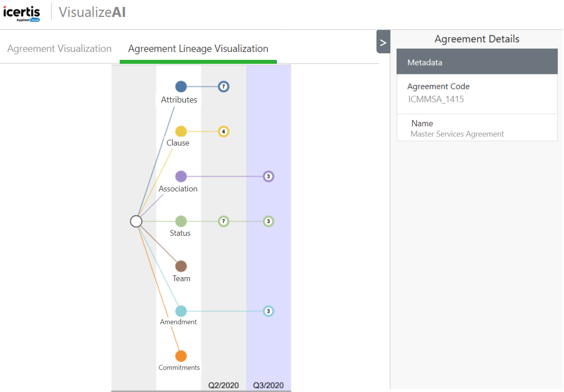Click the white root agreement node
Viewport: 564px width, 392px height.
[x=136, y=221]
